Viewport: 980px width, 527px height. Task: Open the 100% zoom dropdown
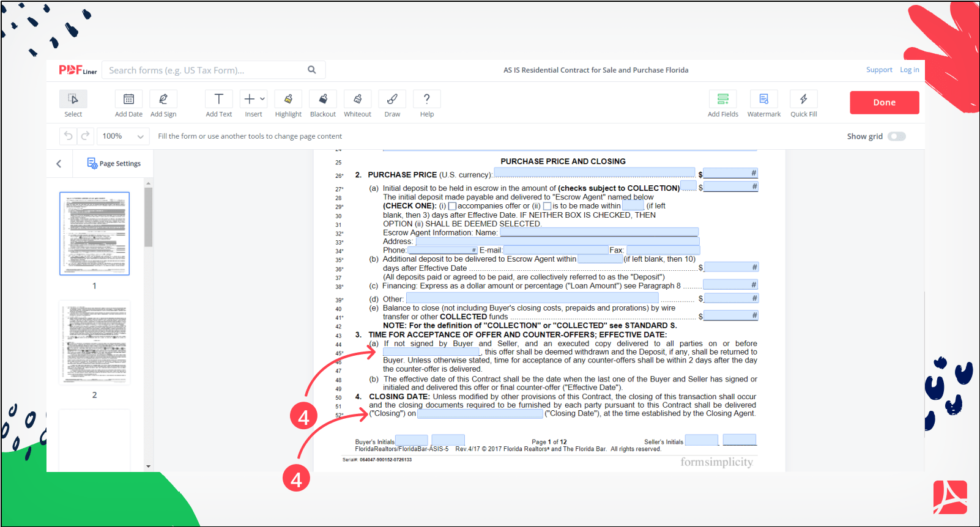[x=123, y=136]
